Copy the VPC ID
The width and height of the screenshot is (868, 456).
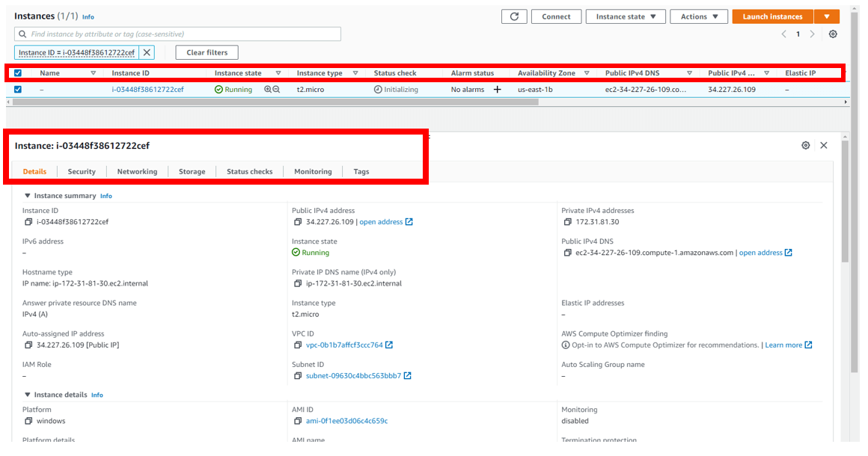tap(298, 345)
